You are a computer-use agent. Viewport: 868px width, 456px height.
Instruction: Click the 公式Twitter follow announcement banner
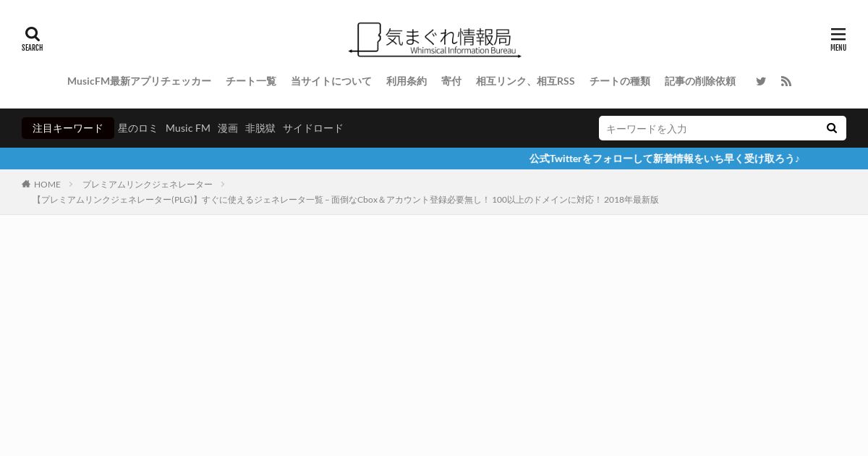(x=664, y=159)
